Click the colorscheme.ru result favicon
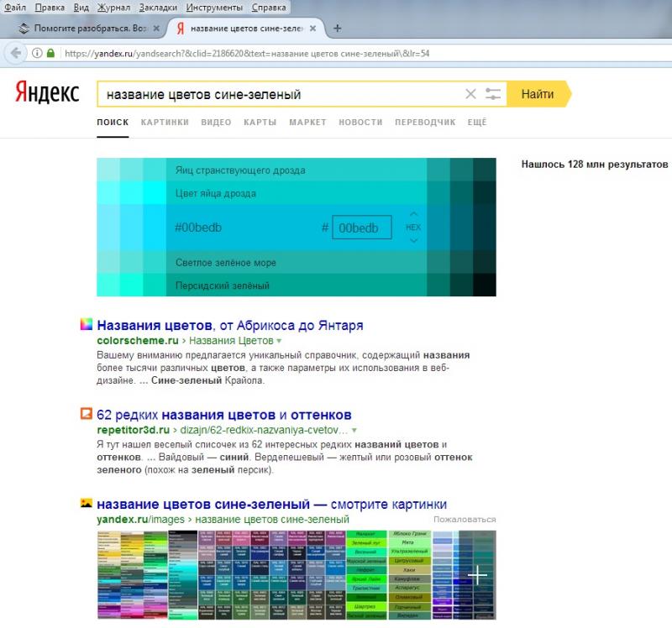Image resolution: width=672 pixels, height=628 pixels. point(87,324)
